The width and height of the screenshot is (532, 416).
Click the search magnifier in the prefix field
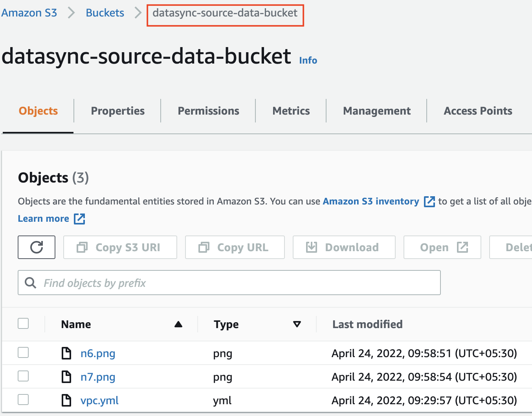(30, 283)
